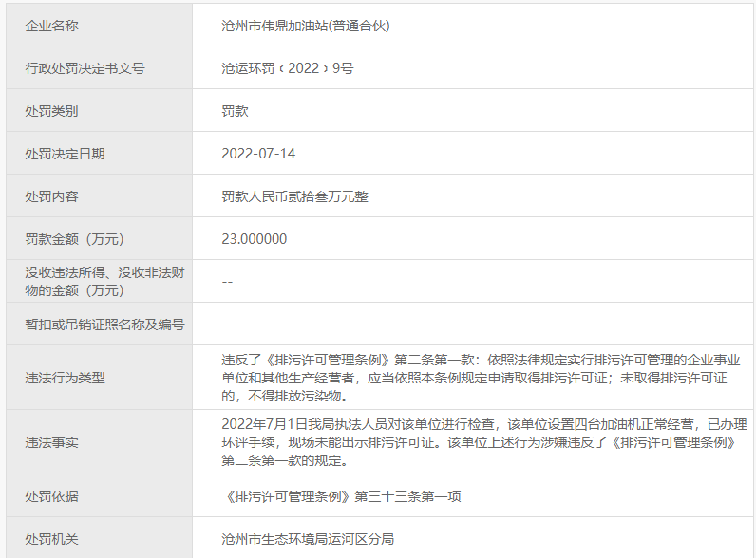Viewport: 756px width, 558px height.
Task: Select the label '企业名称'
Action: click(x=51, y=26)
